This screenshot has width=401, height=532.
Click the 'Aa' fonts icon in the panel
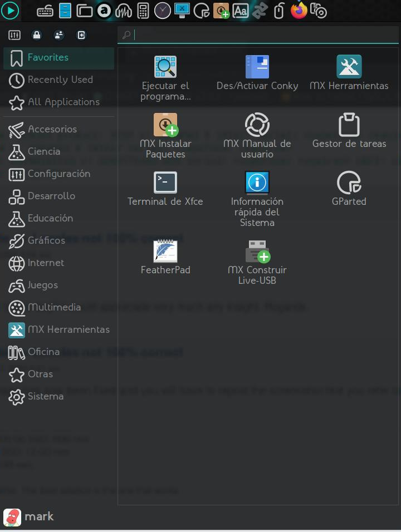[x=241, y=11]
